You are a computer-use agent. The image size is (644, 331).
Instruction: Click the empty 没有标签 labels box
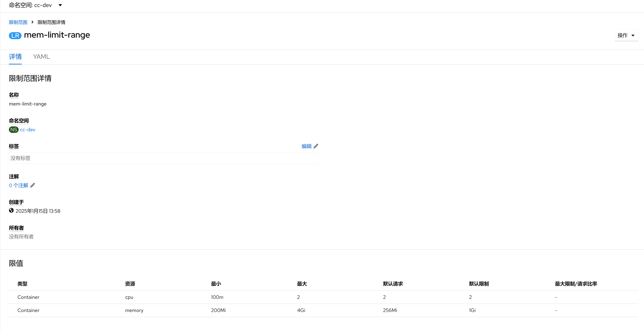tap(163, 158)
